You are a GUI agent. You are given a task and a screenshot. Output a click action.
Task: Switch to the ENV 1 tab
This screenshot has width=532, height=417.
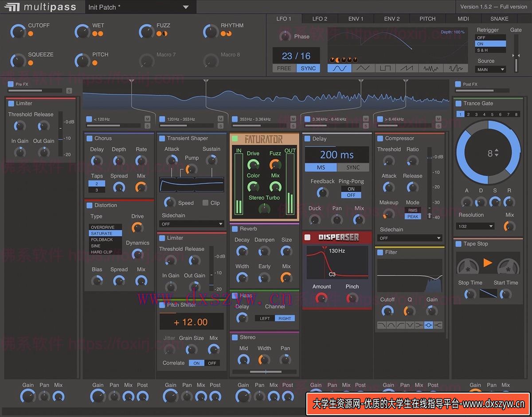click(356, 19)
